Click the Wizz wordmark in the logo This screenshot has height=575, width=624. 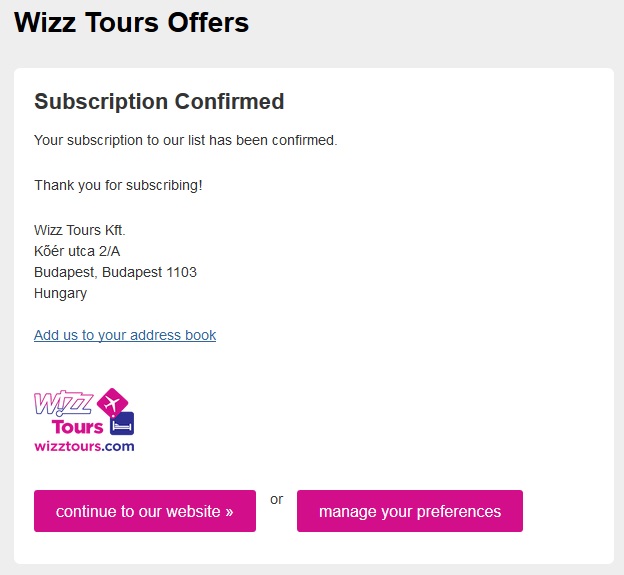(x=64, y=403)
